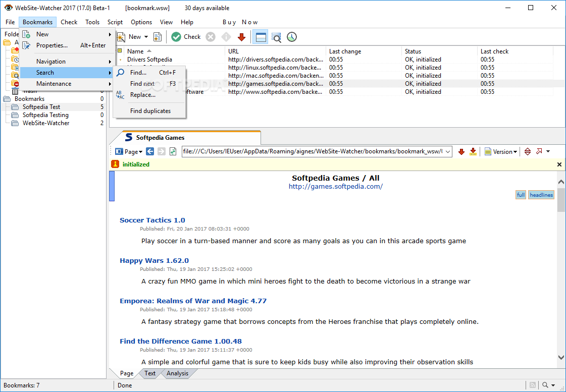The height and width of the screenshot is (392, 566).
Task: Open the games.softpedia.com link
Action: pyautogui.click(x=336, y=187)
